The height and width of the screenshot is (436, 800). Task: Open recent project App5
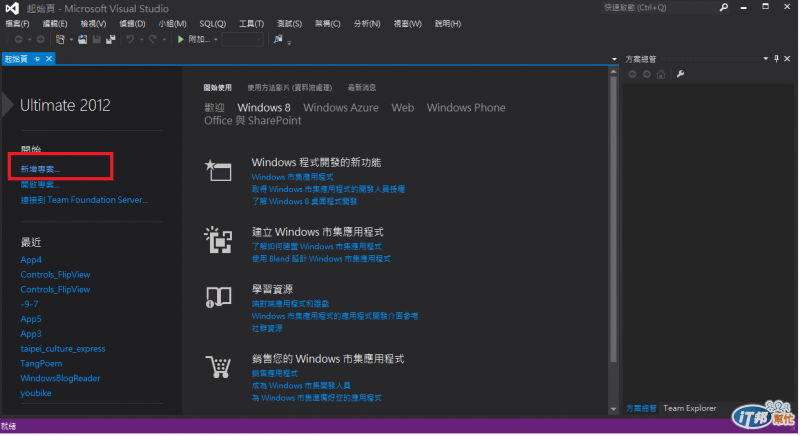pos(31,319)
